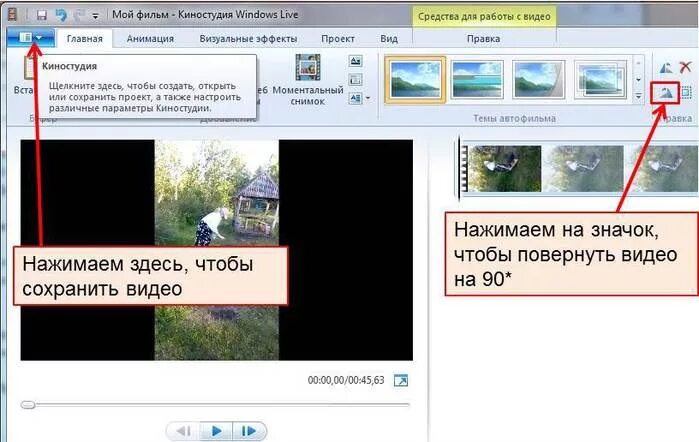Open the Анимация tab
The width and height of the screenshot is (699, 442).
pyautogui.click(x=150, y=39)
